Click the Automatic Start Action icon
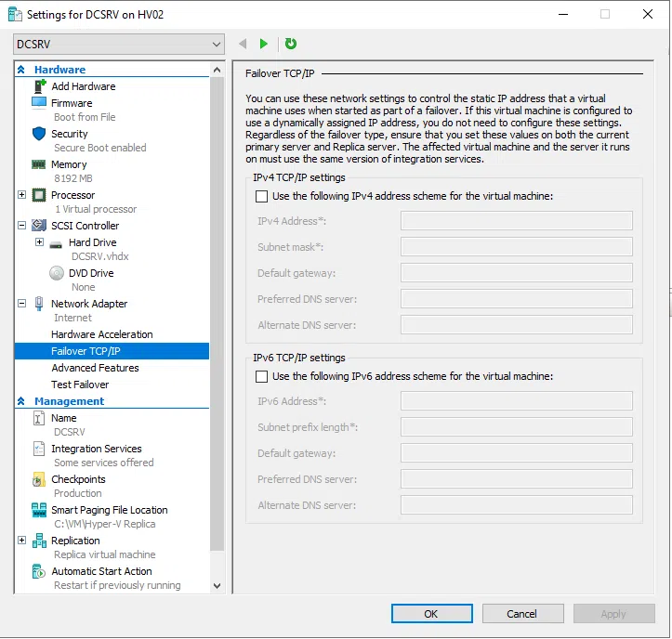This screenshot has height=639, width=672. (x=39, y=572)
